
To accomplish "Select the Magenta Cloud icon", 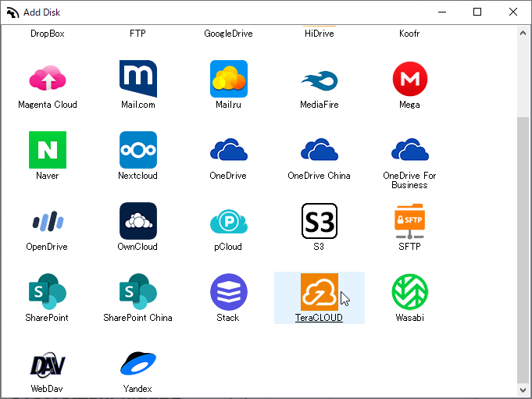I will point(48,79).
